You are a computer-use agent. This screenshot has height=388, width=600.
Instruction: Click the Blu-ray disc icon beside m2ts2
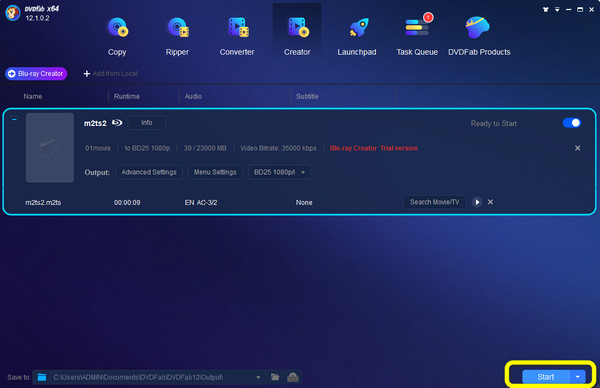[117, 123]
